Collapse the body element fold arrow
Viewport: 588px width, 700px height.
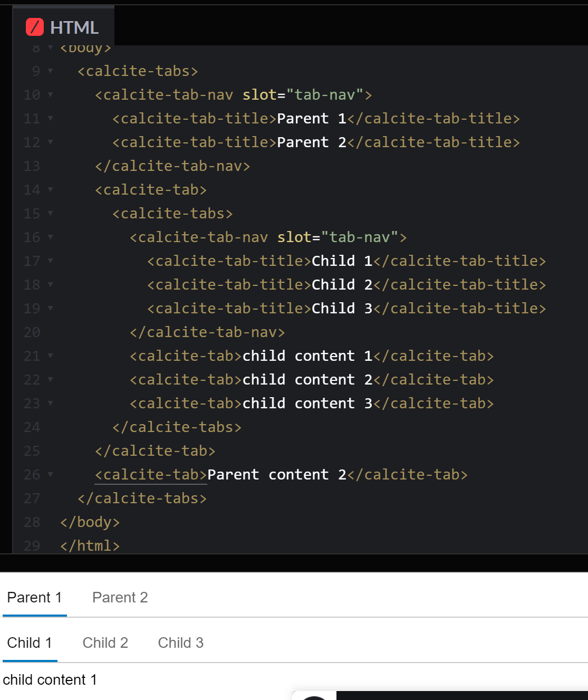49,47
